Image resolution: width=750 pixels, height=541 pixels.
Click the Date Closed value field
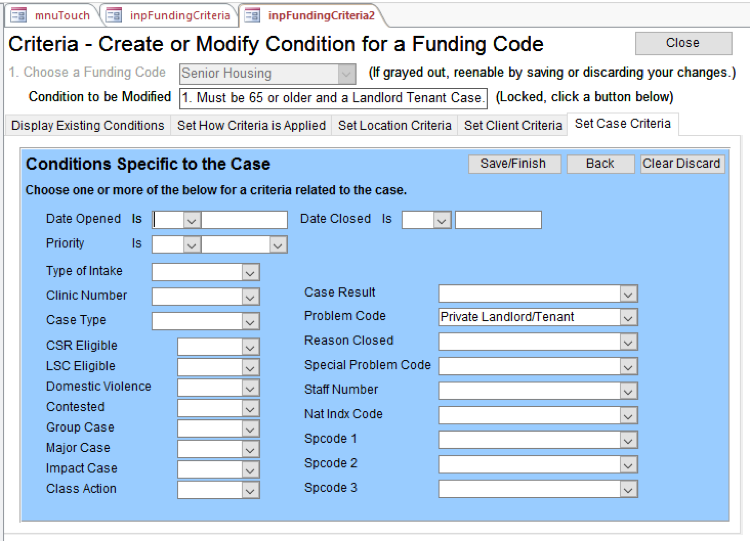click(x=498, y=220)
